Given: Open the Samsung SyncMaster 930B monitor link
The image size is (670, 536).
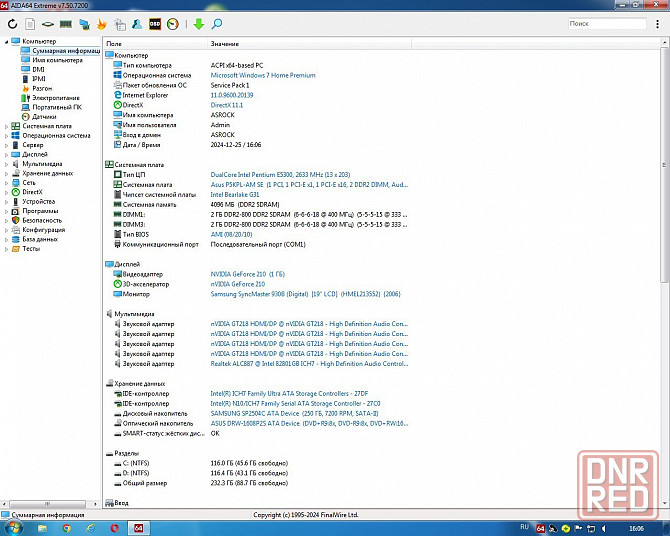Looking at the screenshot, I should click(306, 294).
